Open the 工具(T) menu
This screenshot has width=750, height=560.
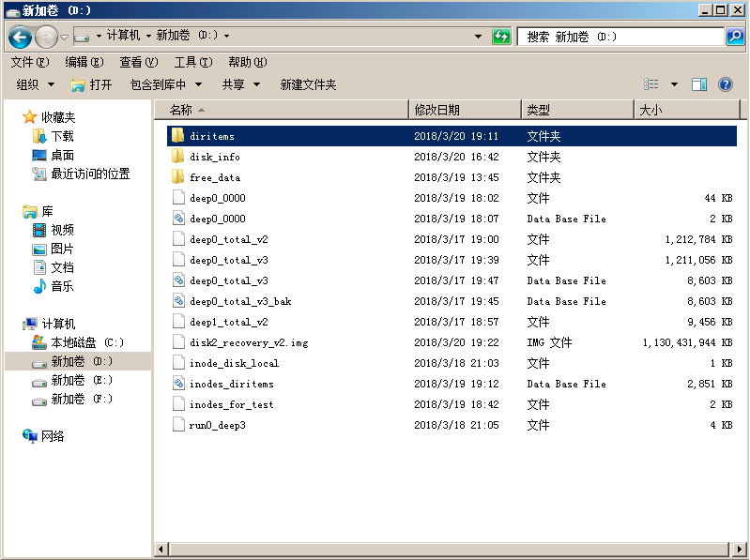193,62
